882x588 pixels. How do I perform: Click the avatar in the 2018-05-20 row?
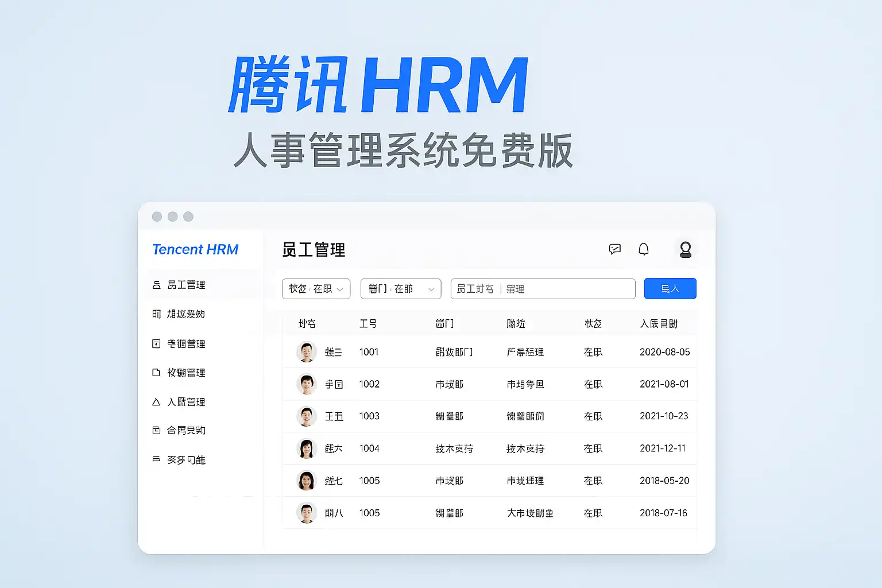(307, 481)
